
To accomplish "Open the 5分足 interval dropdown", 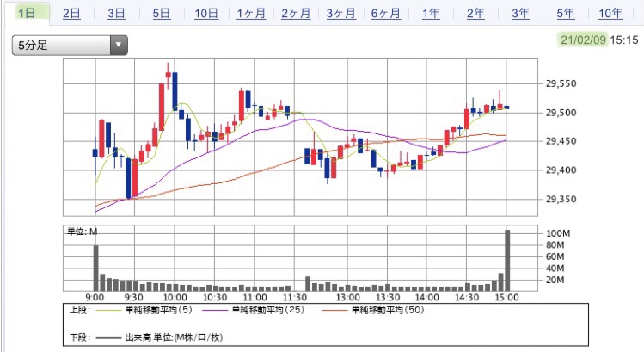I will [70, 46].
